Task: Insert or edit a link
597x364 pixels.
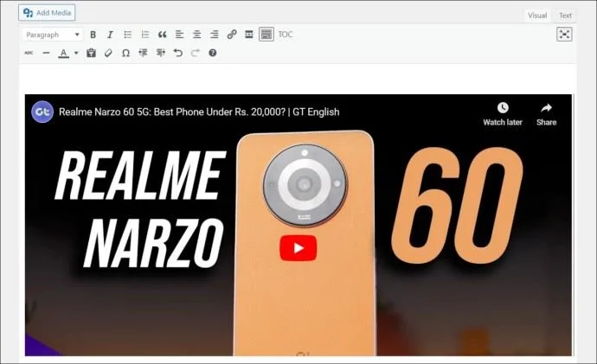Action: [x=232, y=35]
